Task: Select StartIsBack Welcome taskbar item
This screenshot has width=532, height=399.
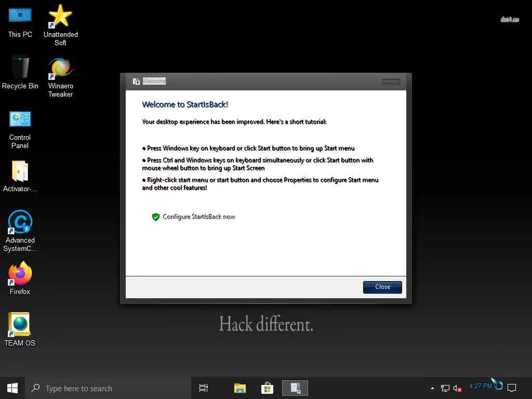Action: pyautogui.click(x=295, y=388)
